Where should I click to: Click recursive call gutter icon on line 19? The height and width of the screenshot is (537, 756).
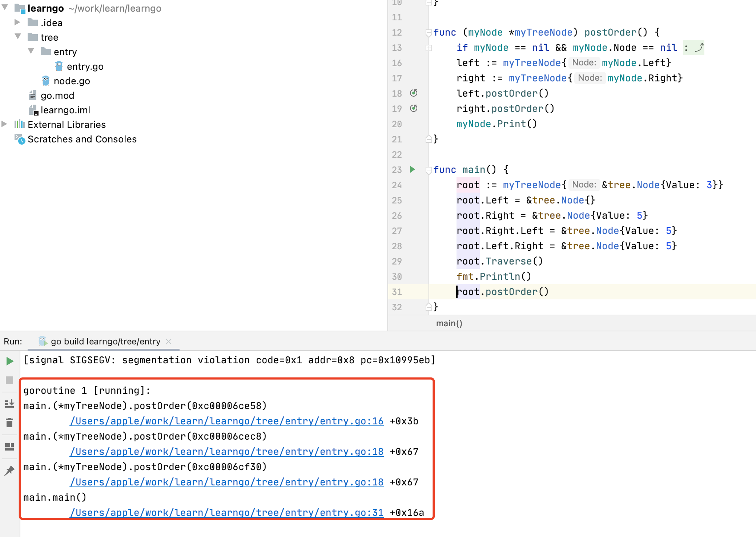coord(414,108)
